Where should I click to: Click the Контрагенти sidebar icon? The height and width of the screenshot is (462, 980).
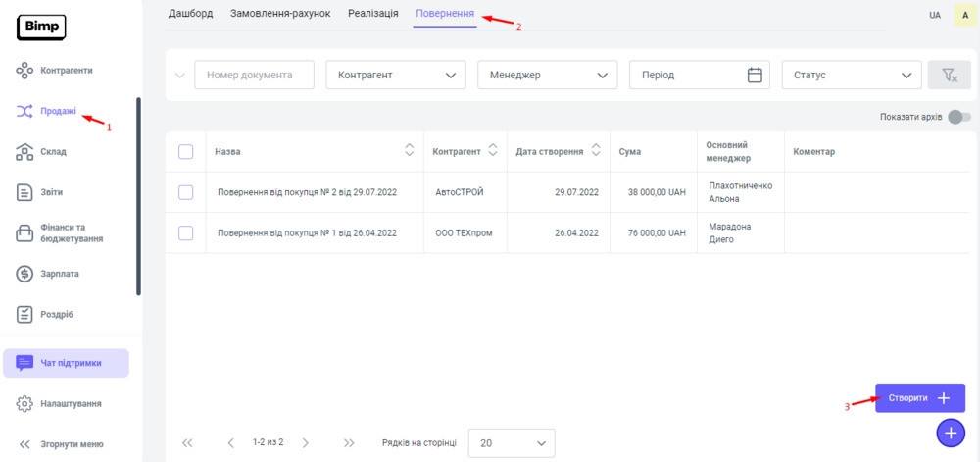pyautogui.click(x=25, y=71)
